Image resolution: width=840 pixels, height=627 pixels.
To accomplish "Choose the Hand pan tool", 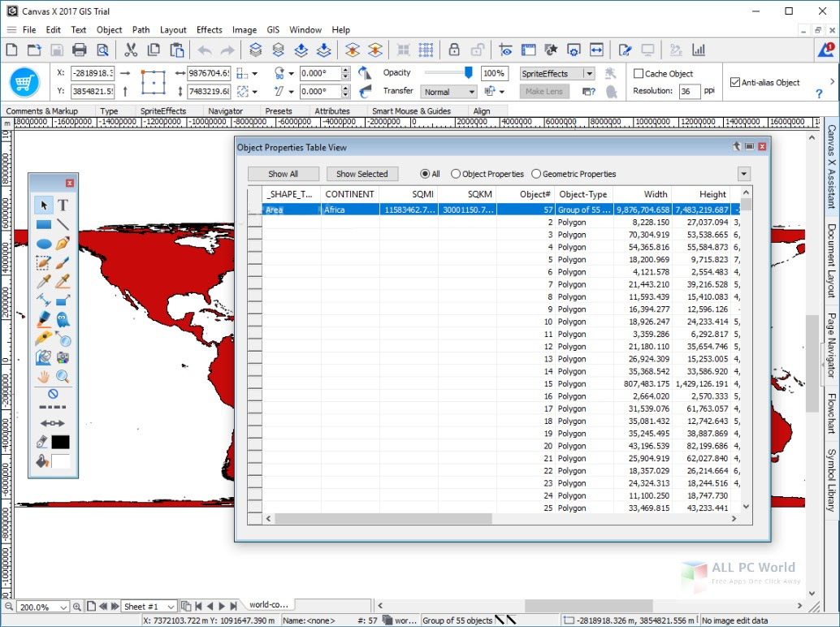I will pos(44,376).
